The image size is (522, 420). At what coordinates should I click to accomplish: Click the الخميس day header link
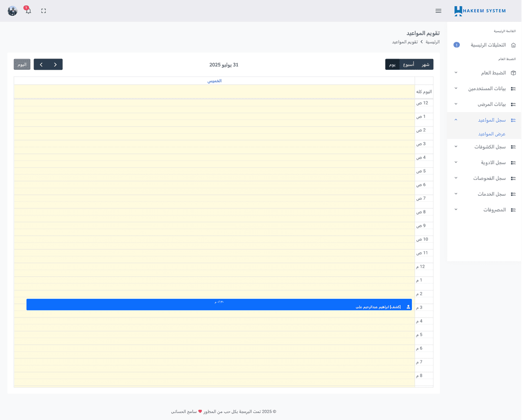click(214, 81)
